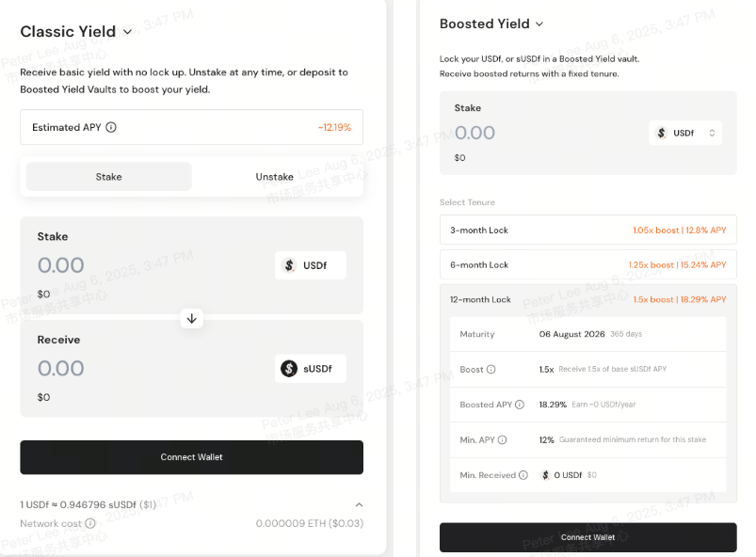Click the sUSDf token icon in the Receive selector
Screen dimensions: 756x557
tap(287, 369)
